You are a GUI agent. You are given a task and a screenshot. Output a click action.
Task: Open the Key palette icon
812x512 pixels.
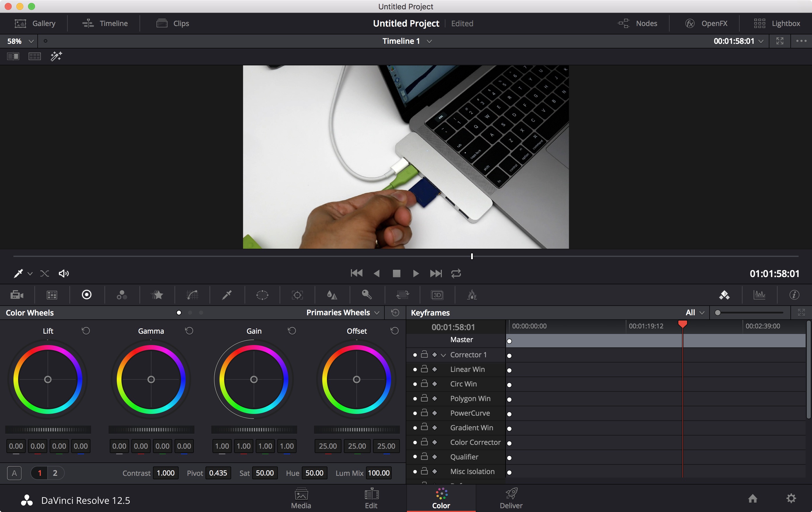click(x=367, y=295)
